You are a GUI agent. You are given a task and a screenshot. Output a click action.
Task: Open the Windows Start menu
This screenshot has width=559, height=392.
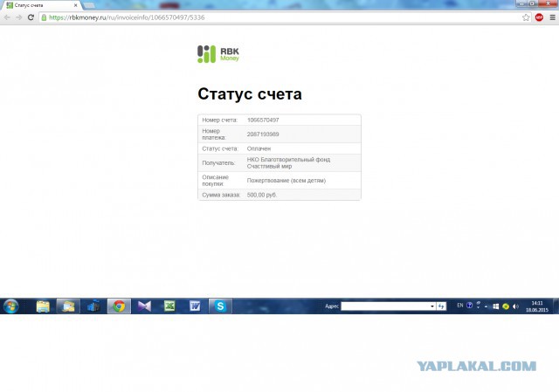tap(11, 306)
